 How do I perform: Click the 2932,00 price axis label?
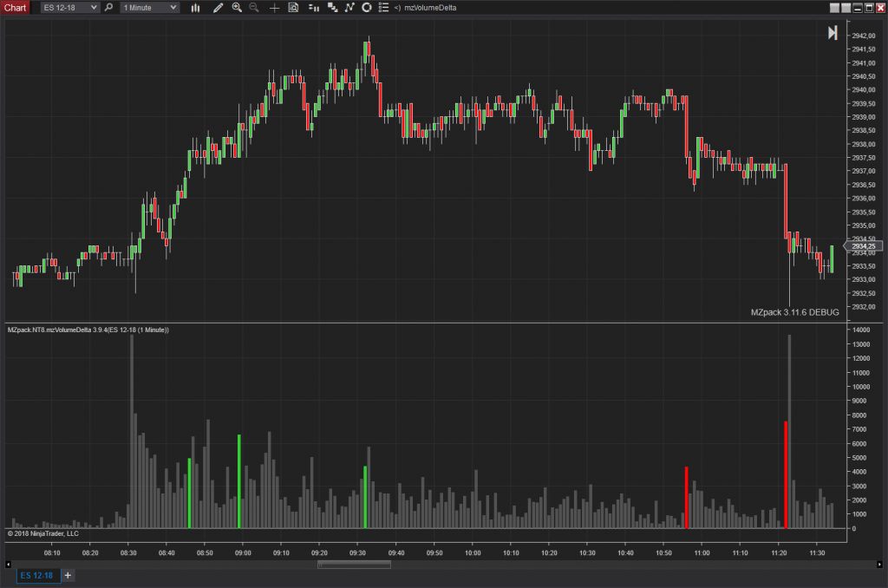(x=864, y=307)
